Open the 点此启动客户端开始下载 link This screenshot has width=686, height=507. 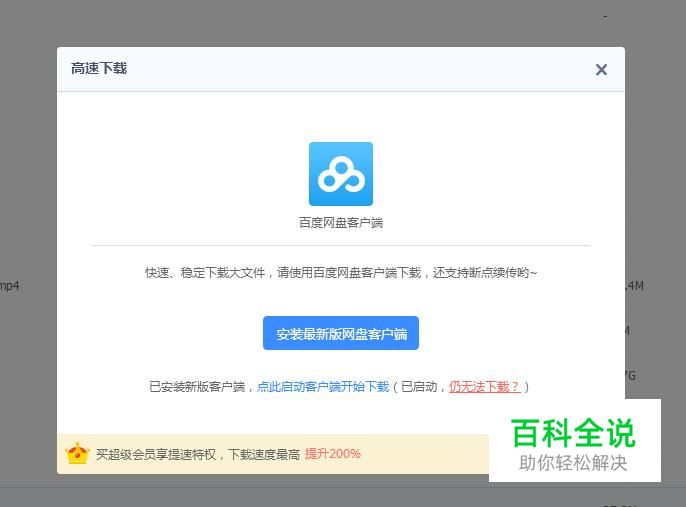click(323, 387)
